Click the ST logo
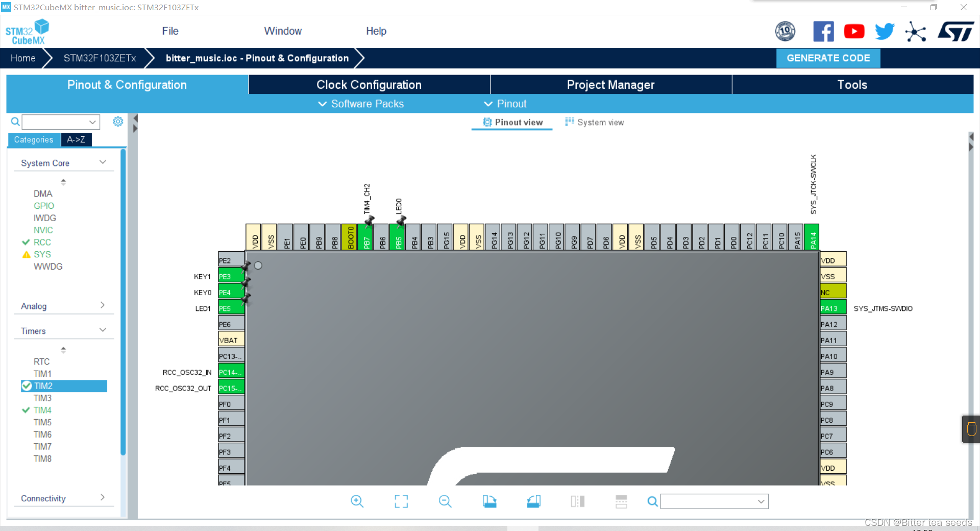 pos(955,32)
